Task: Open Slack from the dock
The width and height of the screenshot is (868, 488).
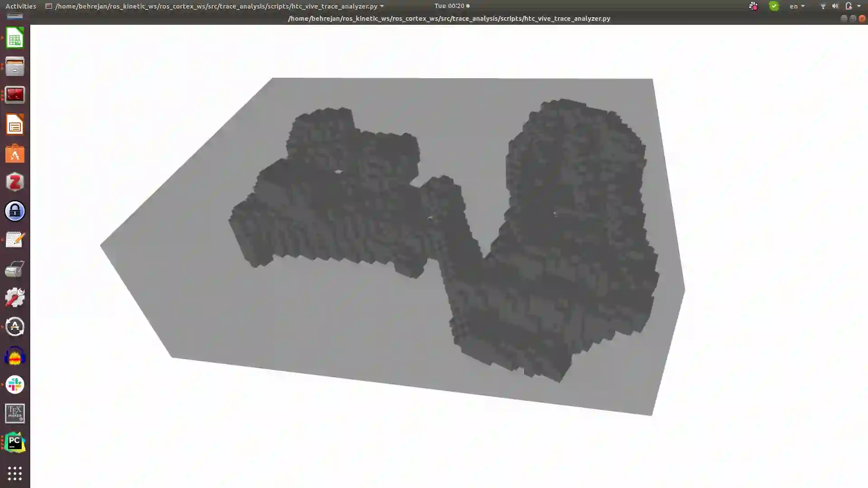Action: [x=14, y=385]
